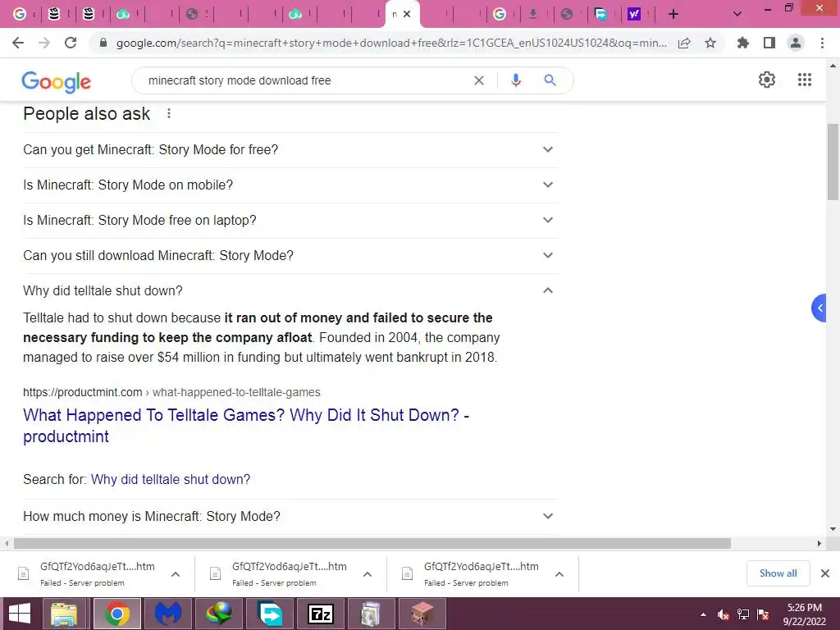
Task: Expand 'Can you still download Minecraft: Story Mode?'
Action: coord(290,256)
